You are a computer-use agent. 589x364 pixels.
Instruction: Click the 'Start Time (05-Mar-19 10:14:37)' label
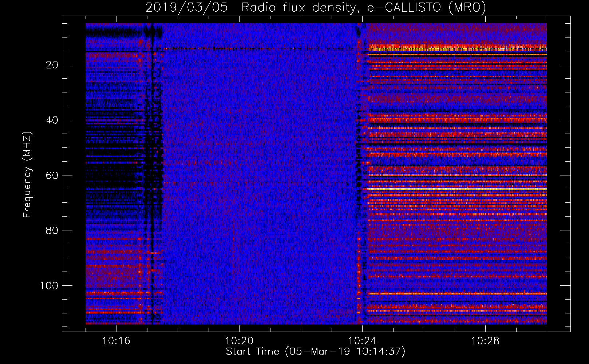point(316,352)
